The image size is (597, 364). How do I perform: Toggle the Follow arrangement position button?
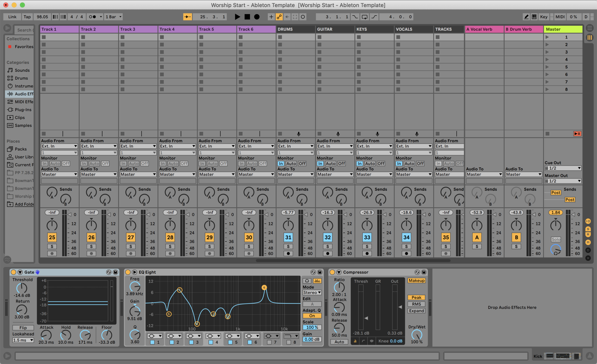click(x=187, y=17)
